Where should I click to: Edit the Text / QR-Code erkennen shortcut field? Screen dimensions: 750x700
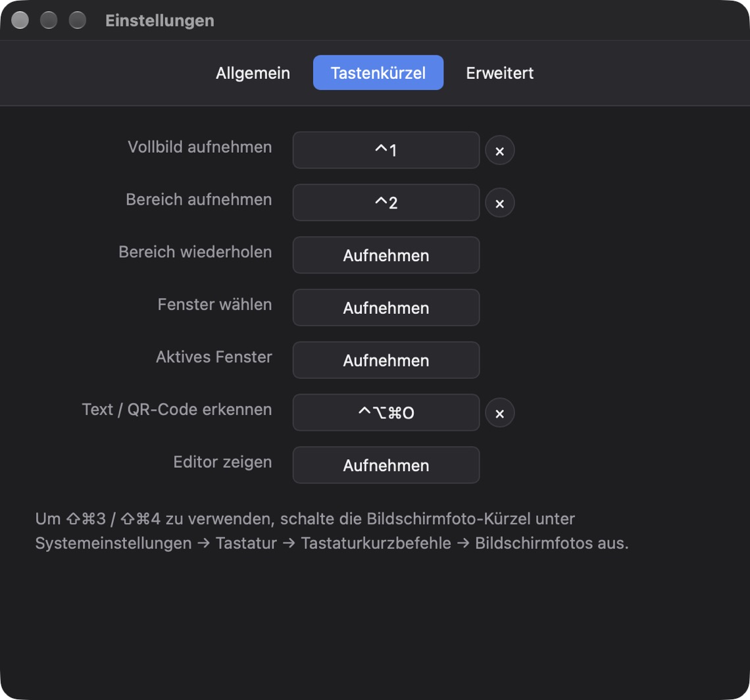point(386,413)
